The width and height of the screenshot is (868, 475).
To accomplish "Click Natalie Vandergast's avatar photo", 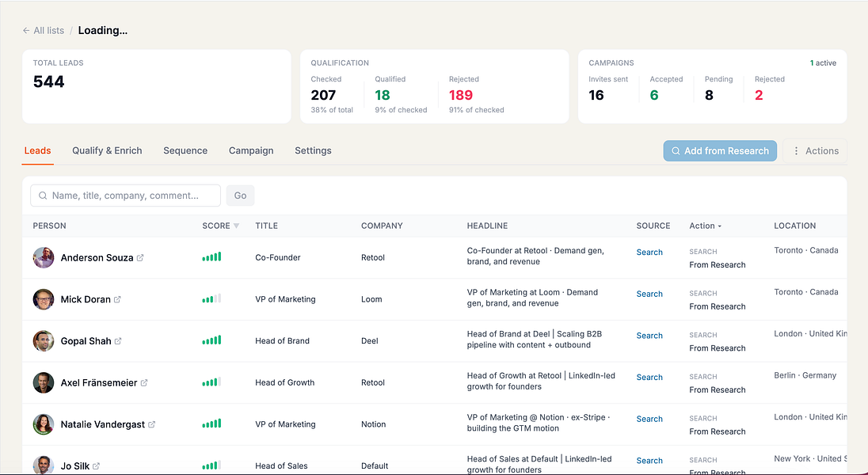I will pyautogui.click(x=44, y=424).
